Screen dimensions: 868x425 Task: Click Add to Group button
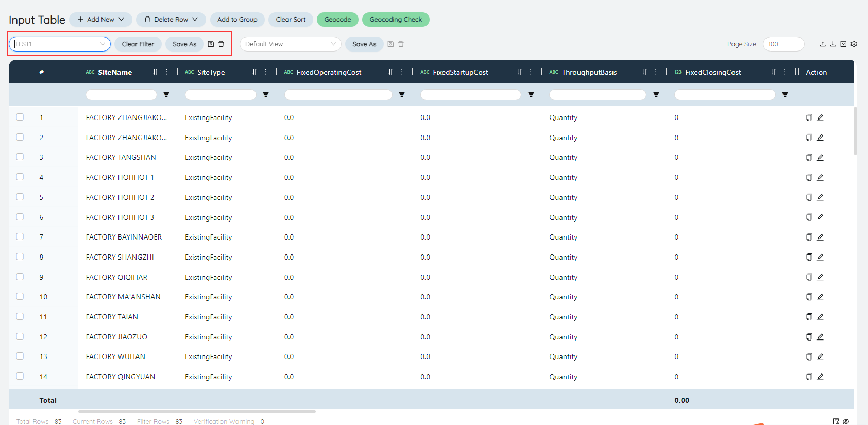237,20
